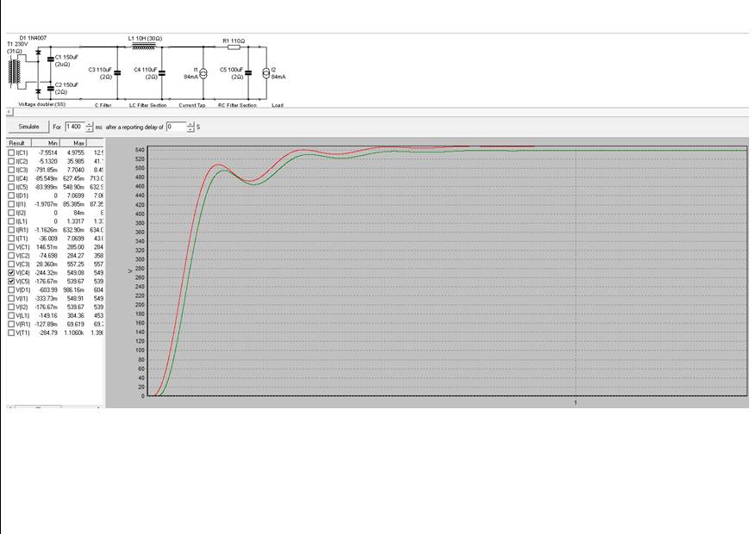Enable the V(T1) result trace
This screenshot has height=534, width=756.
tap(11, 332)
